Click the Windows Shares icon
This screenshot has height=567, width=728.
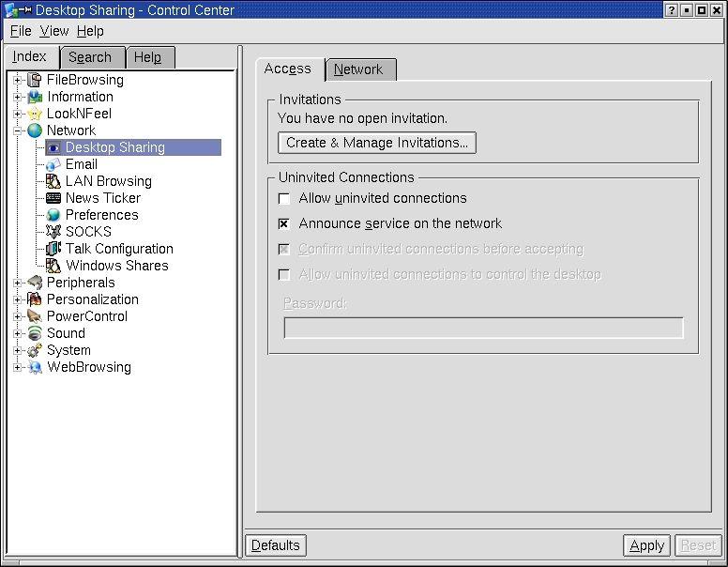point(53,266)
